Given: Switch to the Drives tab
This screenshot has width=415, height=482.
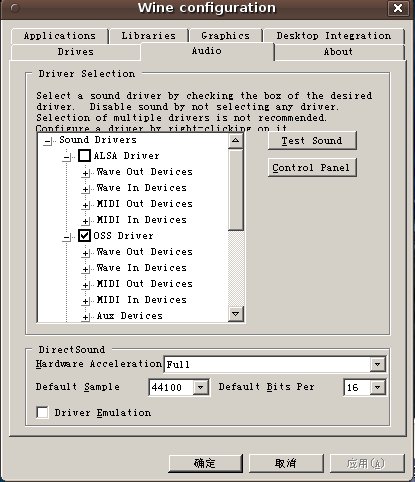Looking at the screenshot, I should pyautogui.click(x=76, y=52).
